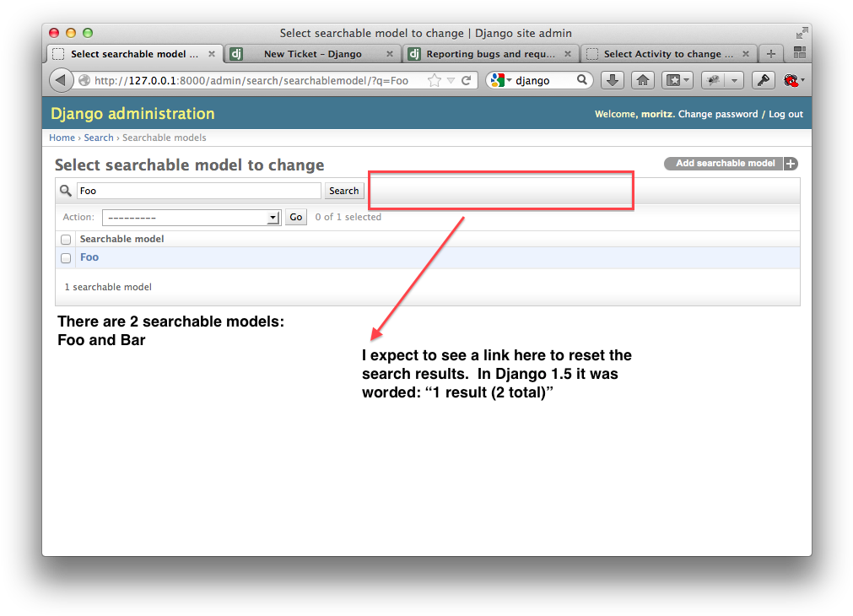Viewport: 853px width, 616px height.
Task: Switch to New Ticket - Django tab
Action: pyautogui.click(x=312, y=54)
